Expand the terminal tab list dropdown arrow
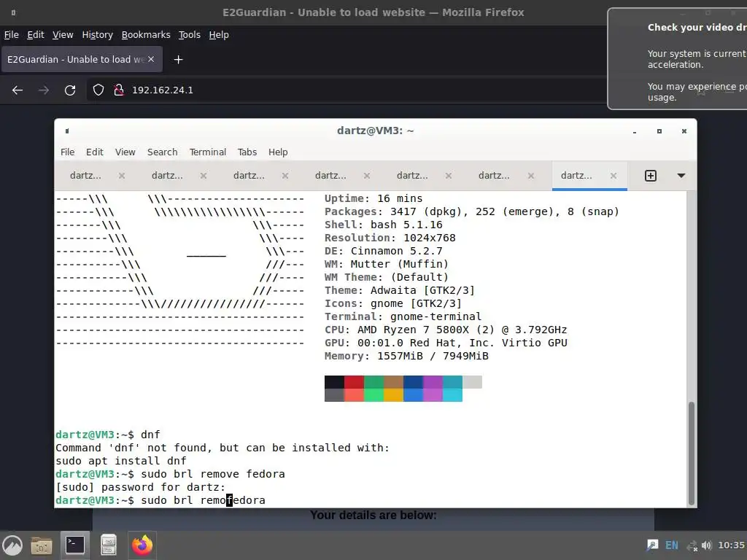747x560 pixels. tap(681, 176)
